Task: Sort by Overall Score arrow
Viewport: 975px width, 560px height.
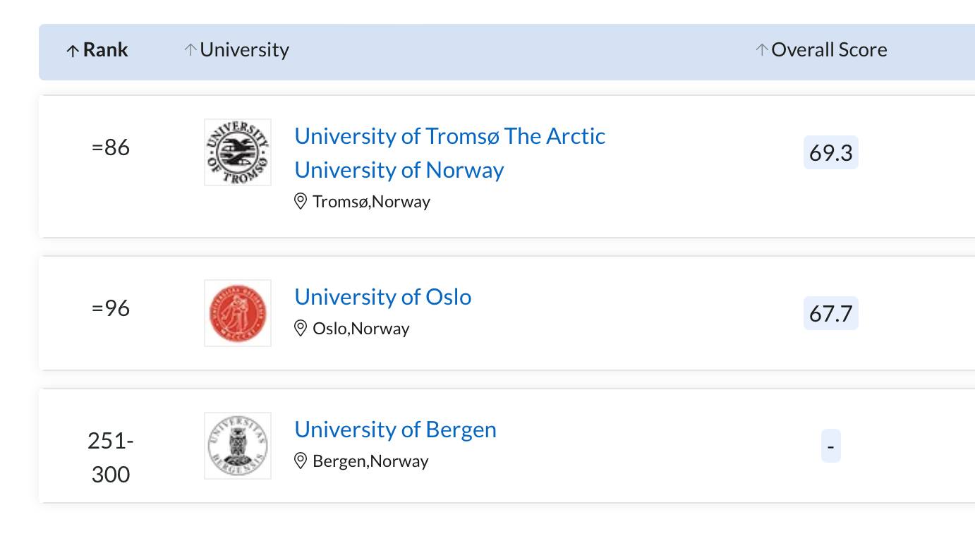Action: [x=761, y=50]
